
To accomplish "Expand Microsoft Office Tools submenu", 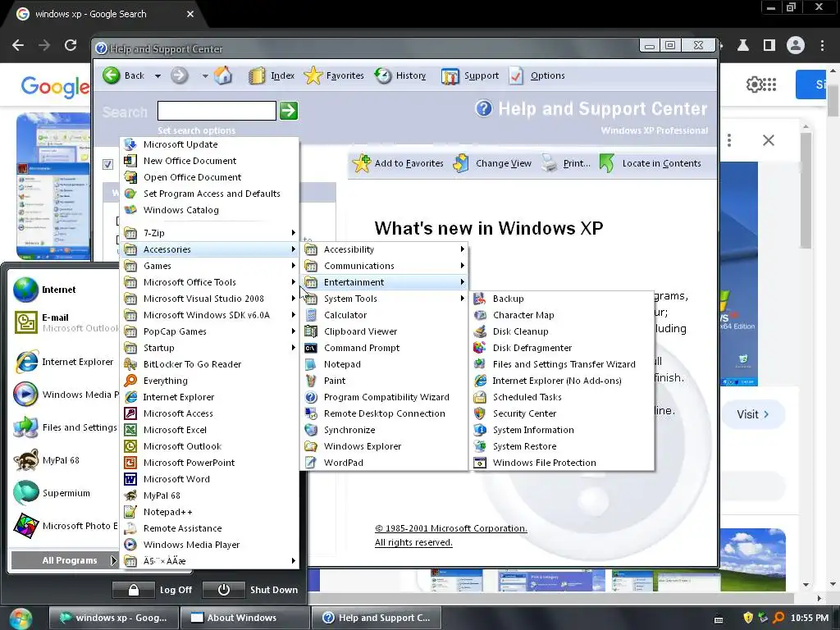I will click(209, 282).
